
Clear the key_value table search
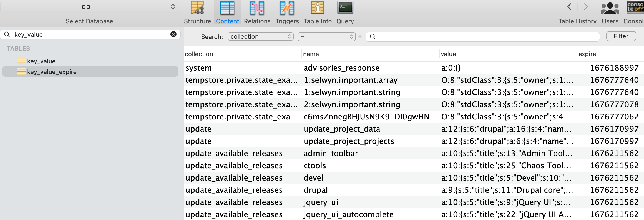coord(173,34)
